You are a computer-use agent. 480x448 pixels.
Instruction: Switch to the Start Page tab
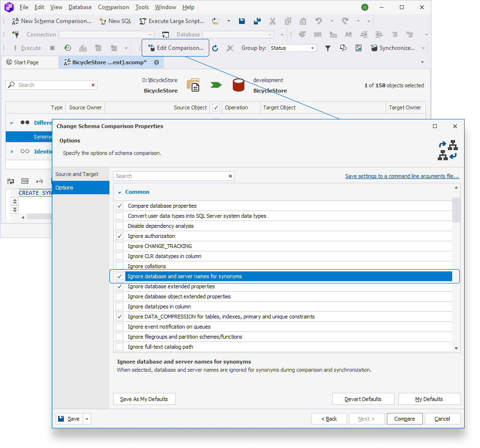click(x=30, y=62)
